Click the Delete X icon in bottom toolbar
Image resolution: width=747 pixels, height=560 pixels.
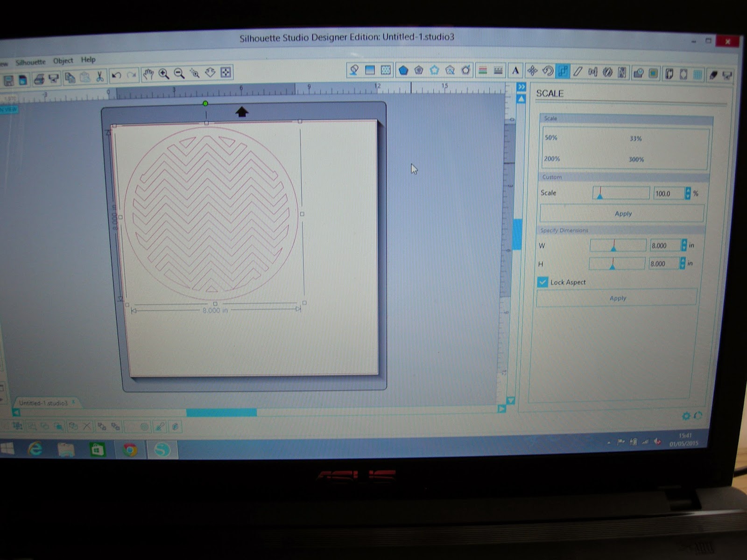click(87, 426)
